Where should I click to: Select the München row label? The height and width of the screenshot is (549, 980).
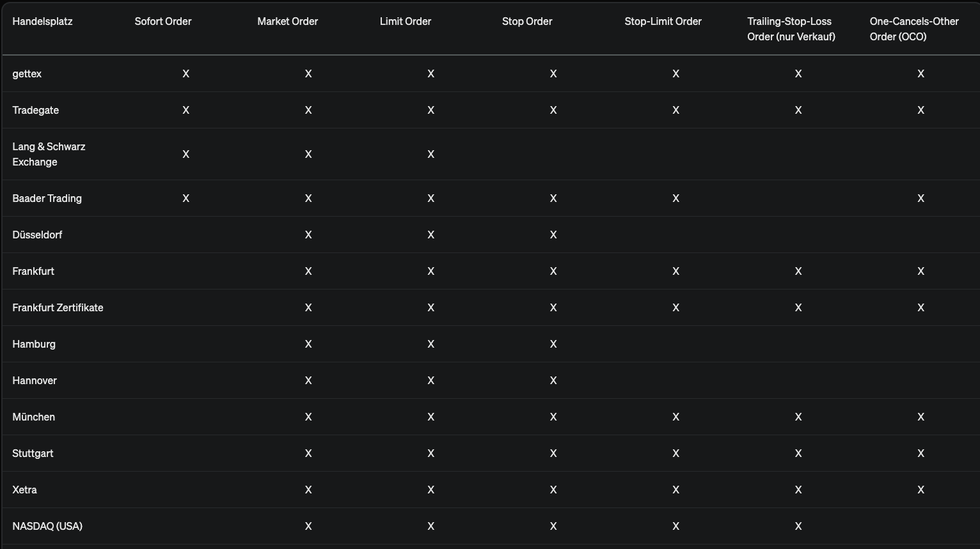(33, 417)
